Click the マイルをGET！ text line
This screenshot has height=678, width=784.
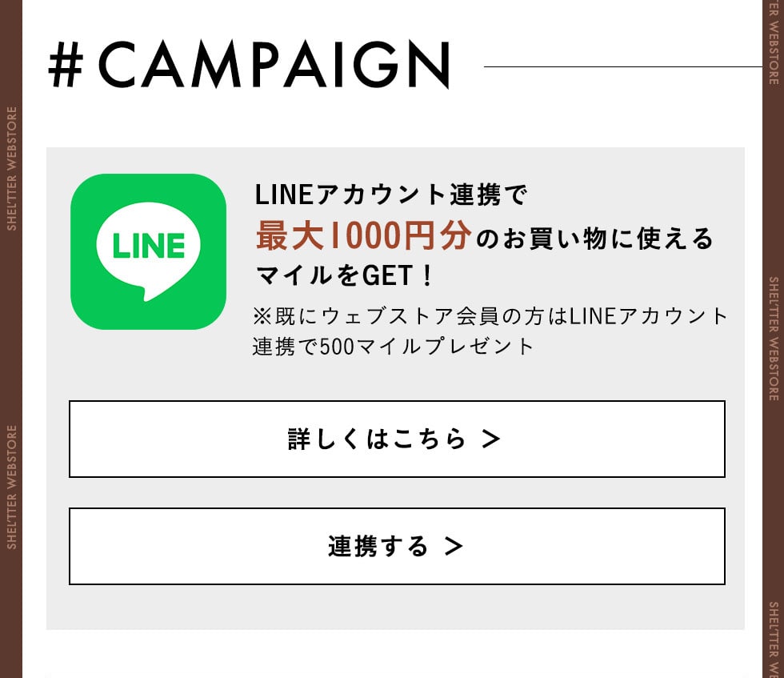coord(345,277)
